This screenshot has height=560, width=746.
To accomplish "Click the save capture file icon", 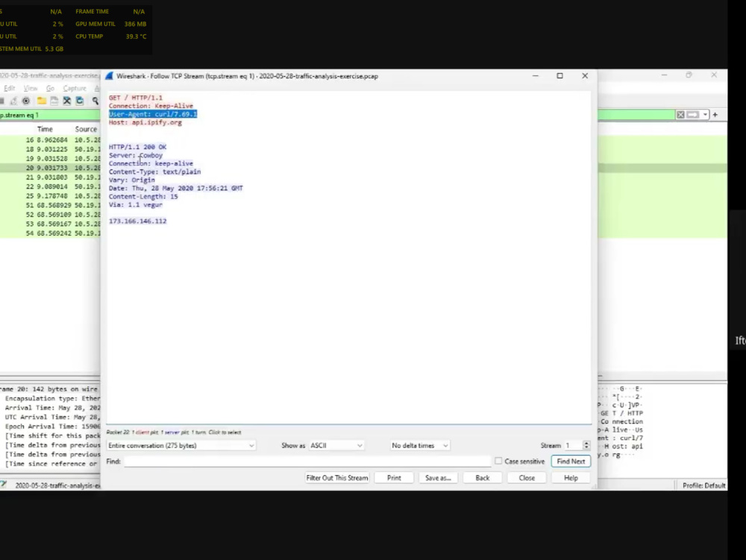I will 54,101.
